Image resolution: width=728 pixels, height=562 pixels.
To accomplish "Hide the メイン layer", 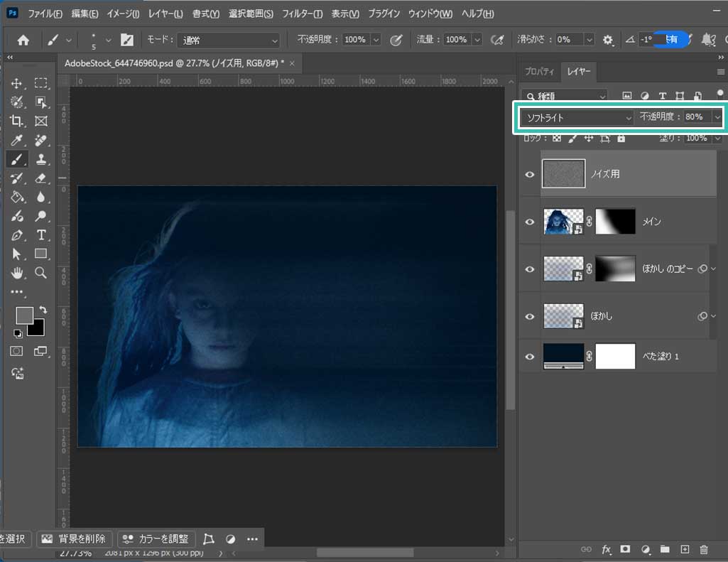I will [529, 222].
